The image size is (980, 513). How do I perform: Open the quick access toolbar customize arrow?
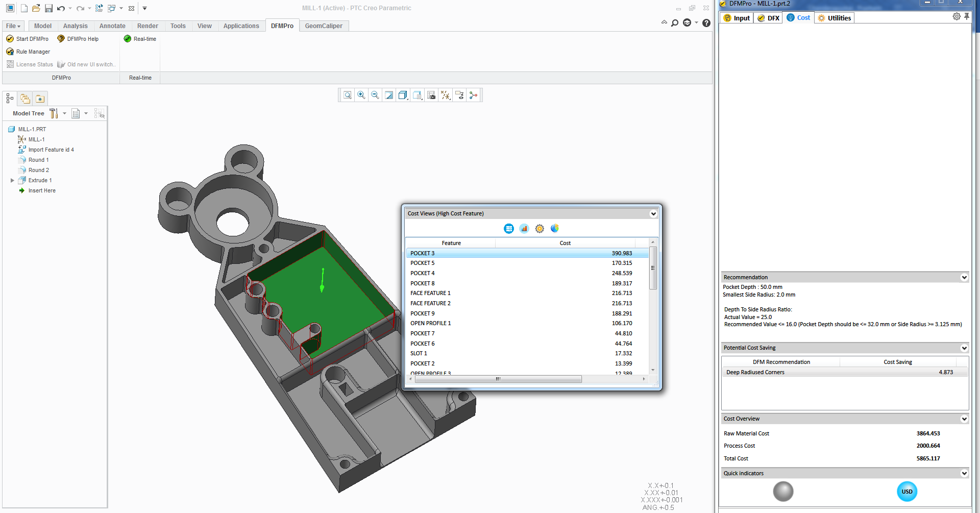tap(144, 8)
